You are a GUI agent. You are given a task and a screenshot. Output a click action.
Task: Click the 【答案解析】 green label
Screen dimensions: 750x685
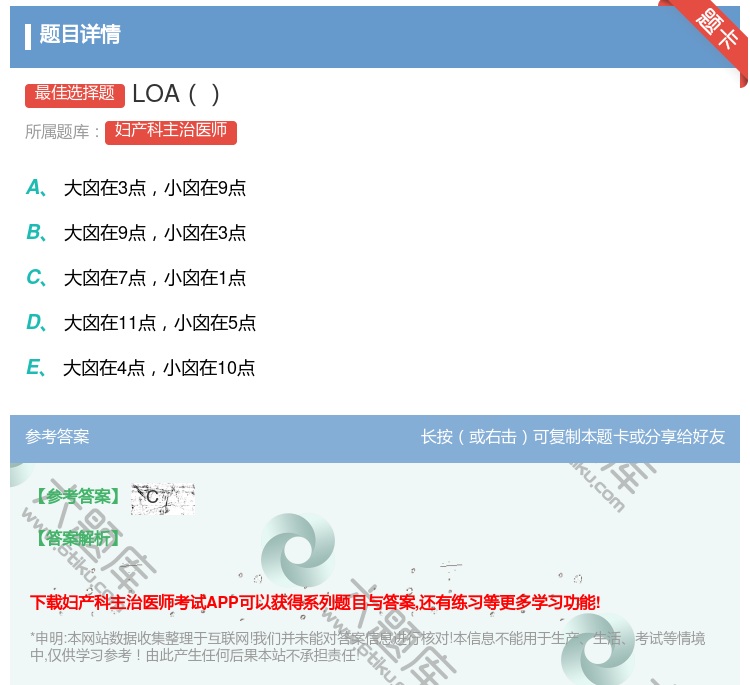[x=78, y=539]
